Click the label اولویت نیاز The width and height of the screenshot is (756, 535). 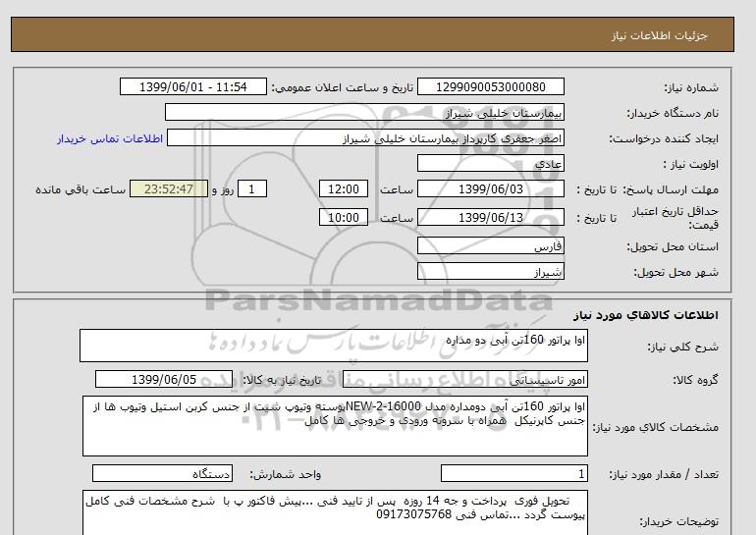[690, 164]
